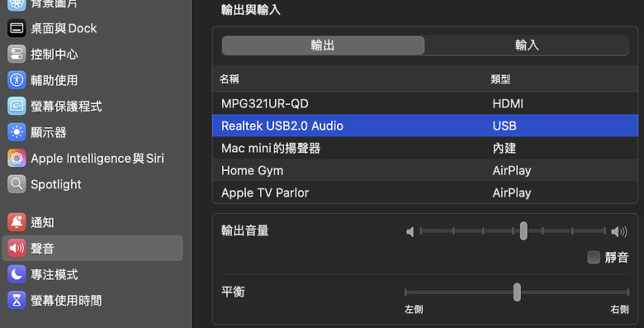Viewport: 644px width, 328px height.
Task: Open Spotlight settings label
Action: 56,184
